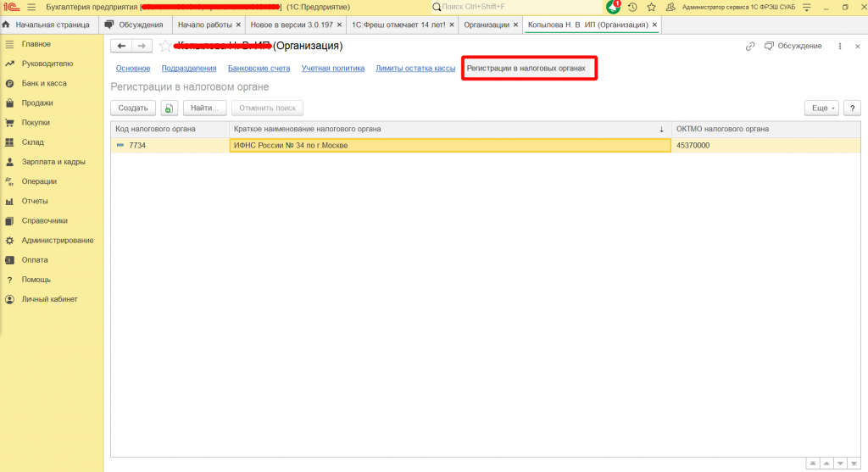
Task: Sort by Краткое наименование налогового органа header
Action: (x=450, y=129)
